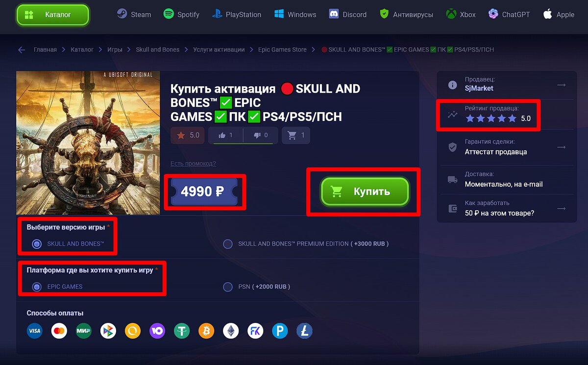Select the PSN platform radio button
Screen dimensions: 588x365
228,287
